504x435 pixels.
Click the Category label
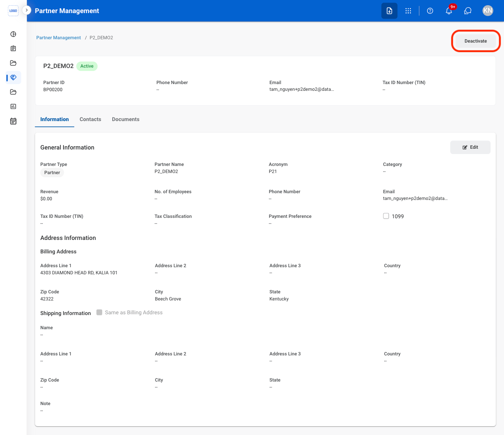[392, 164]
